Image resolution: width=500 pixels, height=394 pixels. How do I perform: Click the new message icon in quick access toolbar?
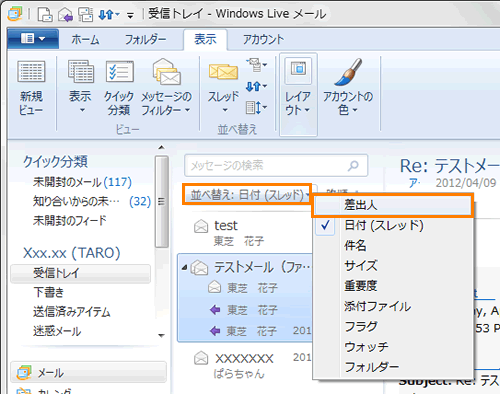point(45,14)
